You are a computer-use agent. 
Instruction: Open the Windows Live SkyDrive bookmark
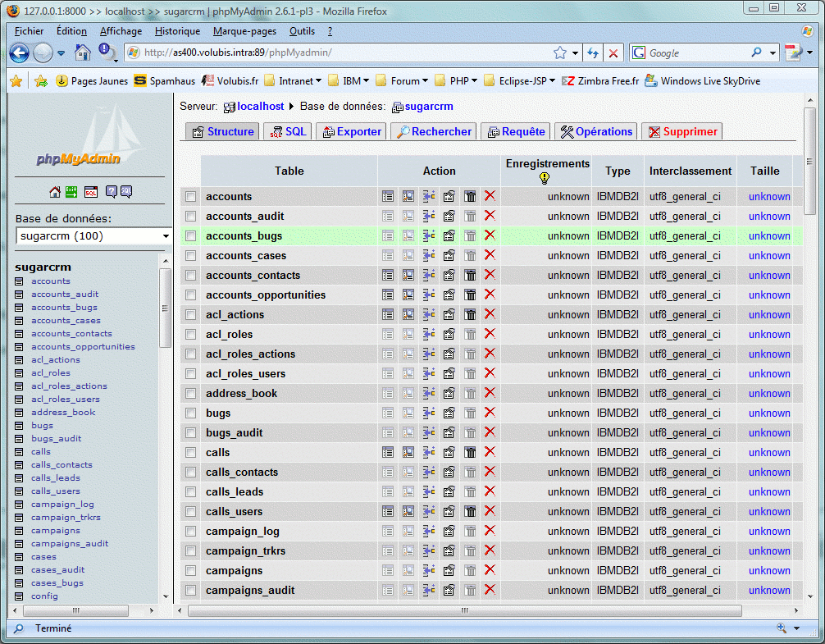703,81
